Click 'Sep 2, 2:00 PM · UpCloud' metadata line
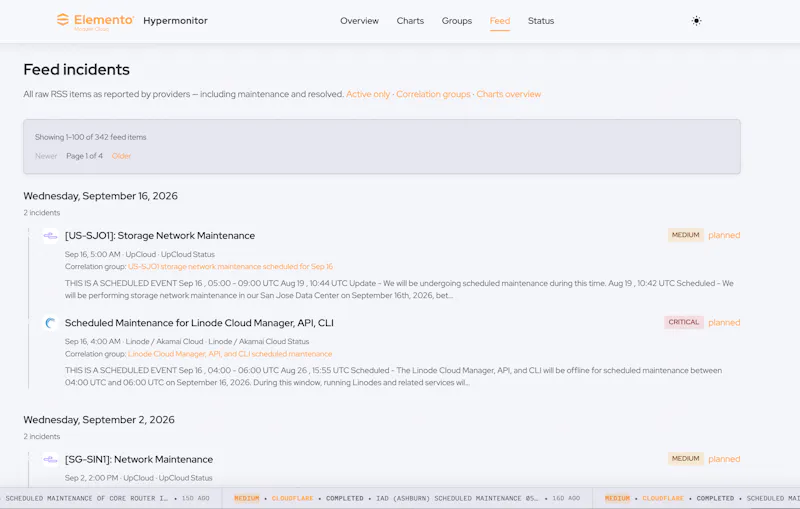The image size is (800, 509). click(x=138, y=478)
